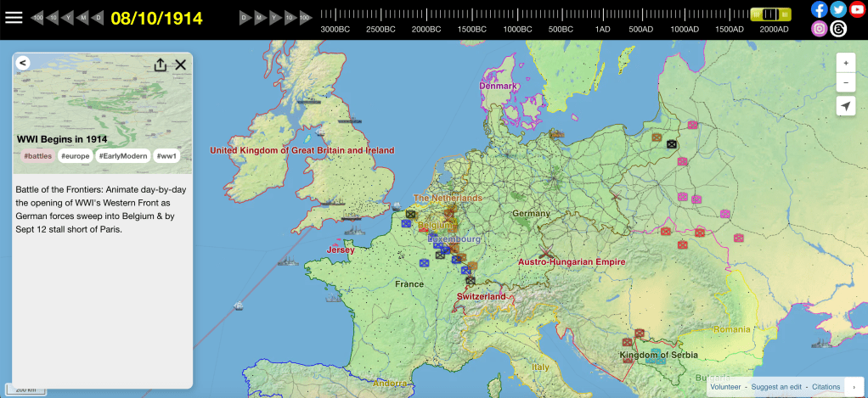This screenshot has height=398, width=868.
Task: Select the #ww1 tag
Action: [x=166, y=156]
